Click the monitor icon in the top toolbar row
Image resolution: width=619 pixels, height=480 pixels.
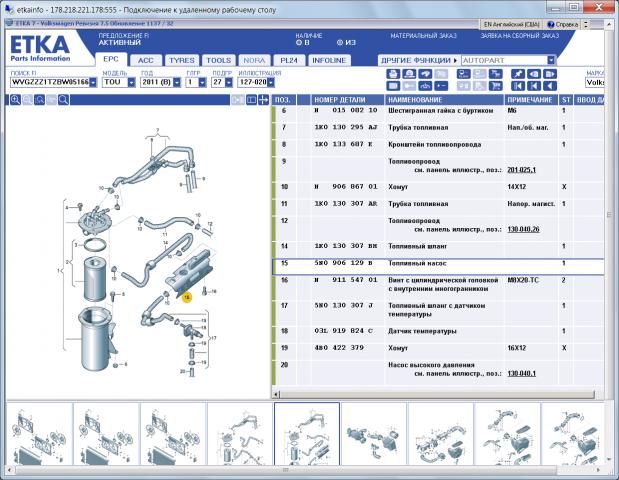tap(463, 74)
